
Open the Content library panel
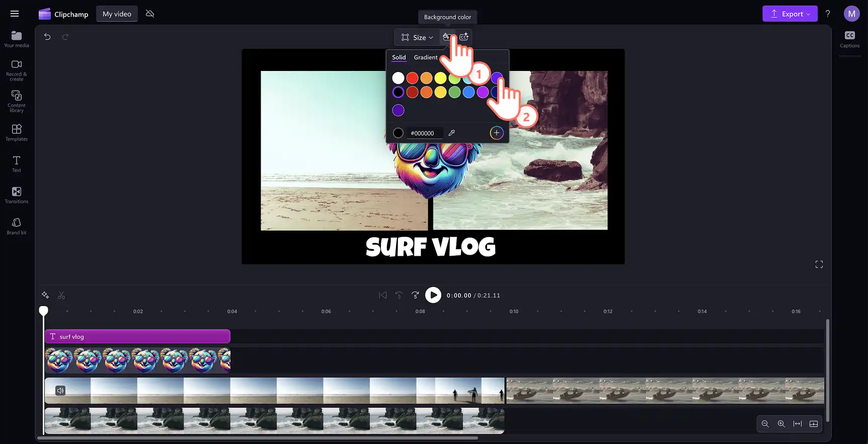[x=17, y=101]
